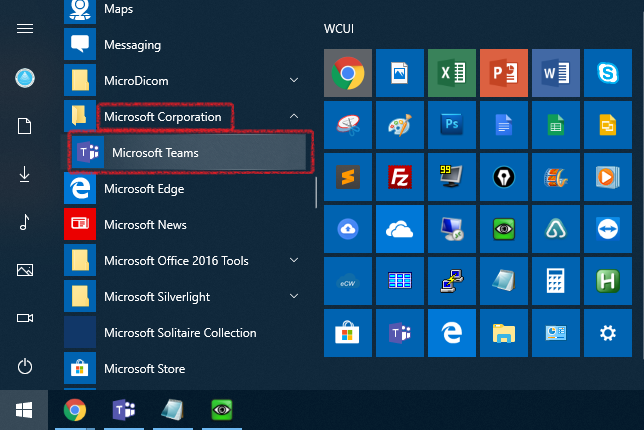
Task: Open the Remote Desktop Connection tile
Action: [452, 229]
